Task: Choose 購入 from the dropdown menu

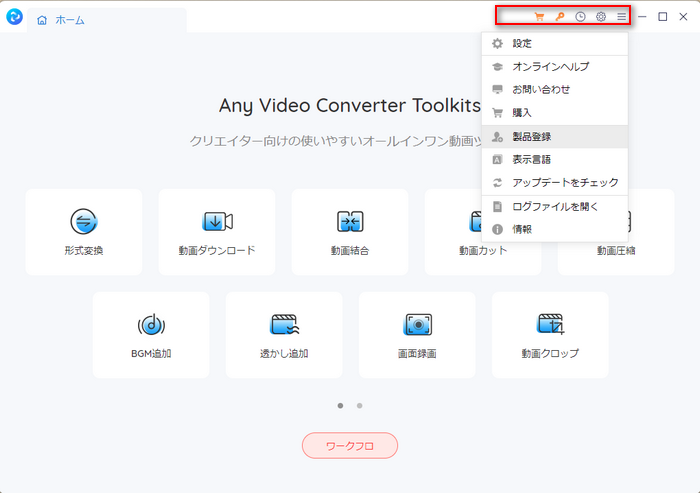Action: tap(555, 113)
